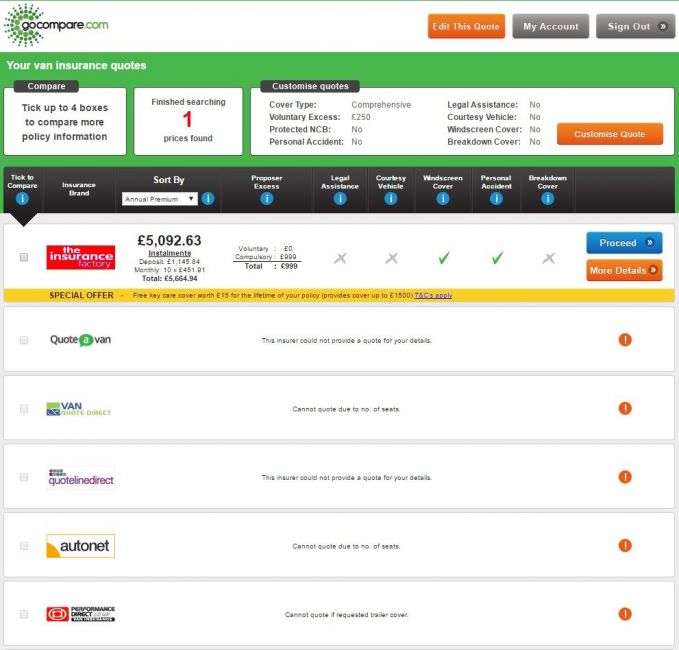Screen dimensions: 679x650
Task: Click the Sign Out button
Action: pos(635,26)
